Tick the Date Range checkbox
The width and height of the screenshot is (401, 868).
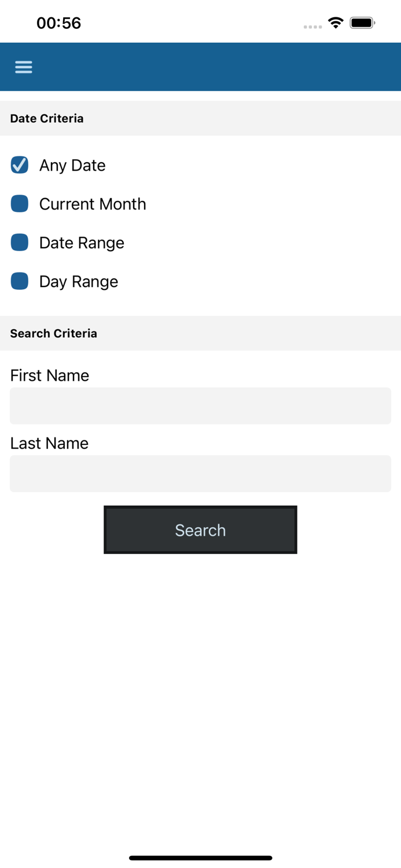click(x=20, y=242)
